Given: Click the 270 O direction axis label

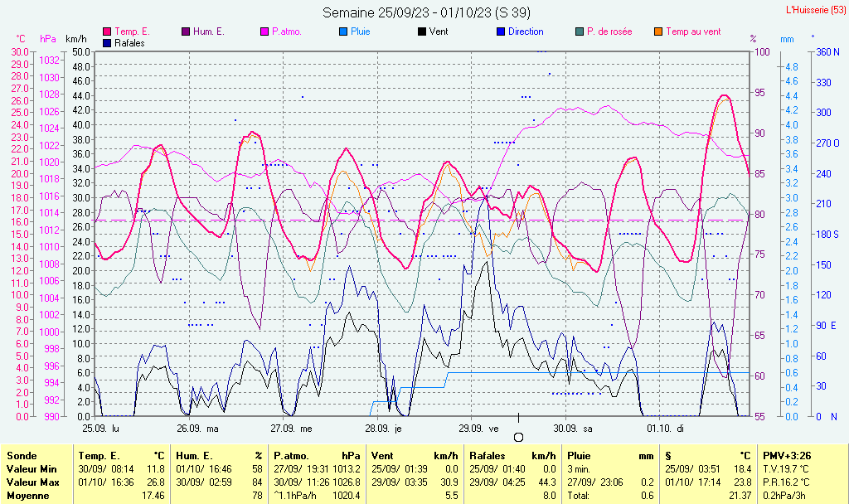Looking at the screenshot, I should [828, 143].
